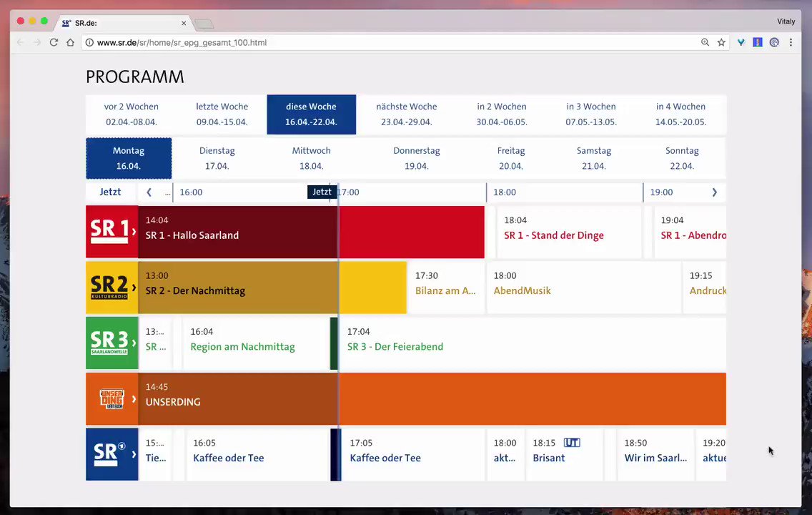812x515 pixels.
Task: Select Sonntag 22.04. day tab
Action: point(682,159)
